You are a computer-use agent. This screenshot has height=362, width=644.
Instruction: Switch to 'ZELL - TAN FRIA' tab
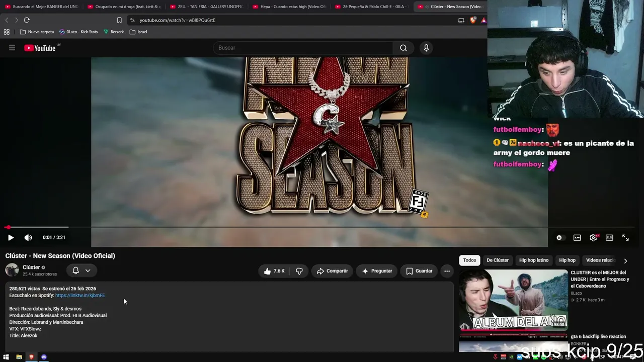pos(206,7)
